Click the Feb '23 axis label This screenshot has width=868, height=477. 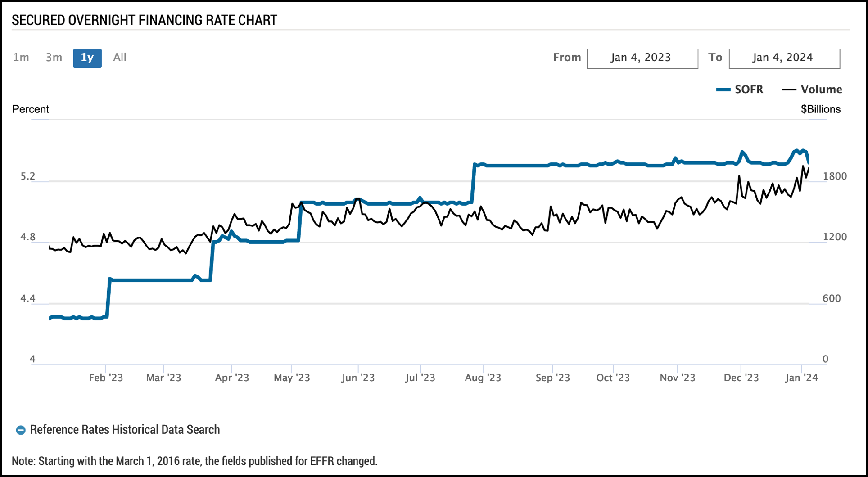coord(106,378)
